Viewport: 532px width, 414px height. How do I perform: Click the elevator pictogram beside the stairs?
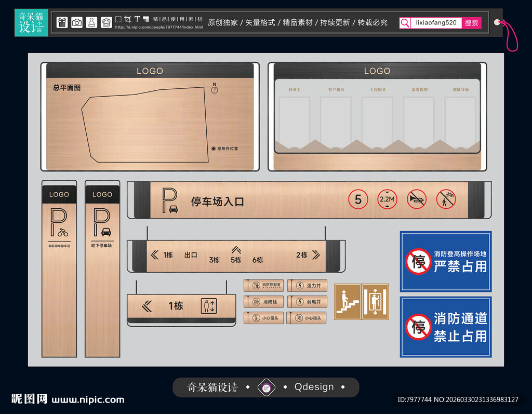click(375, 301)
